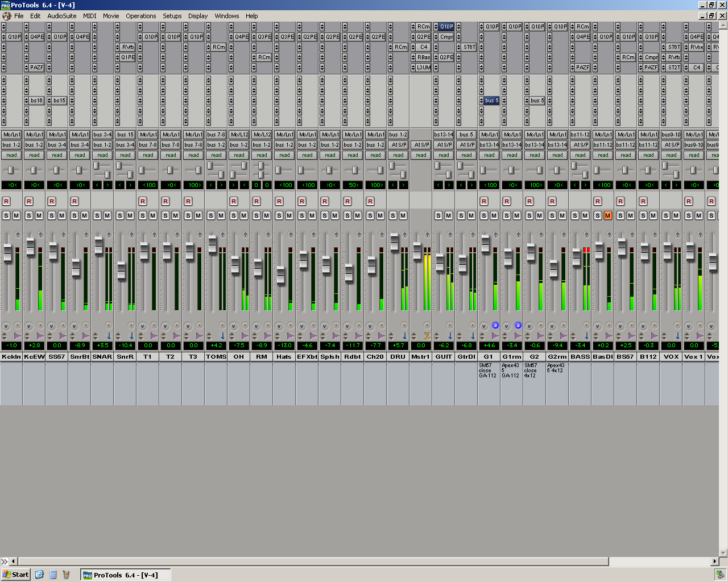This screenshot has height=582, width=728.
Task: Solo the GUIT track
Action: coord(439,215)
